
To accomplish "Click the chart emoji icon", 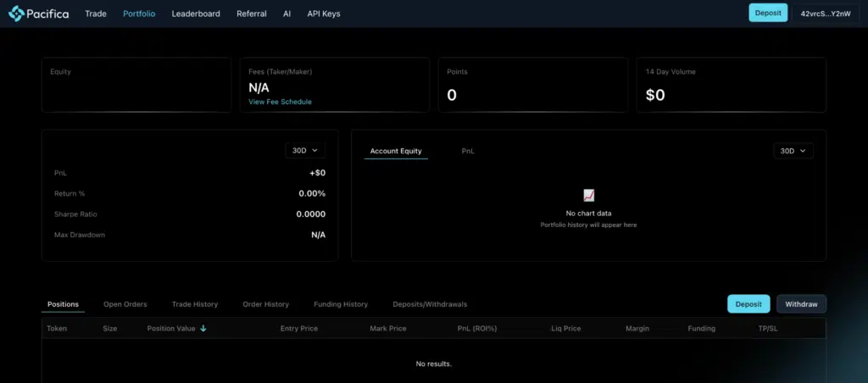I will [x=588, y=196].
